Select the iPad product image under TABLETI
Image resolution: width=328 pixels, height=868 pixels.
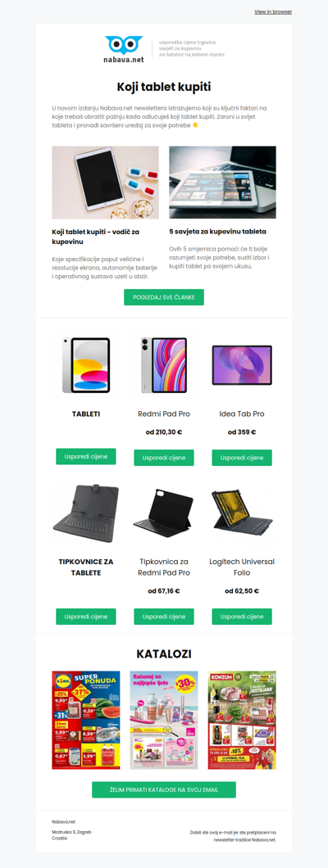86,365
